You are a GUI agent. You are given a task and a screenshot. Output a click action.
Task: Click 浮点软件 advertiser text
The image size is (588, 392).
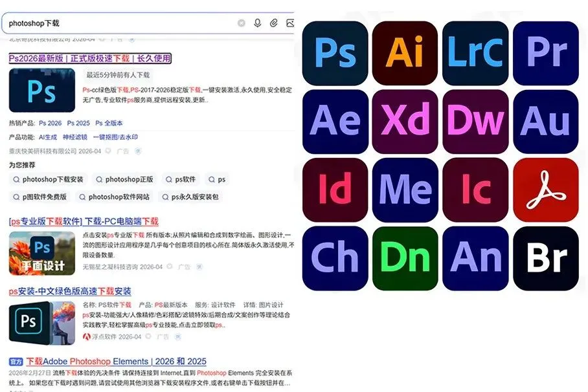(x=104, y=336)
